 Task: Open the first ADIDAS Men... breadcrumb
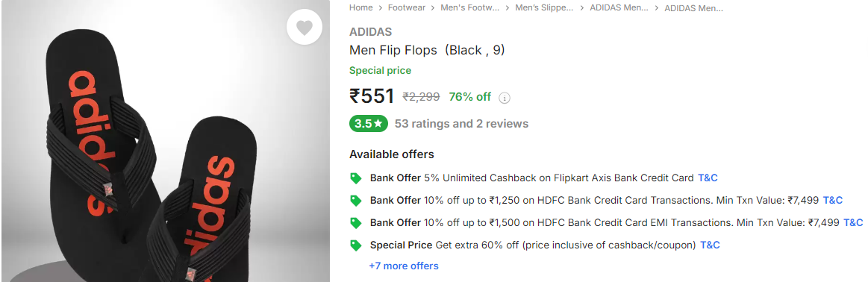[619, 7]
